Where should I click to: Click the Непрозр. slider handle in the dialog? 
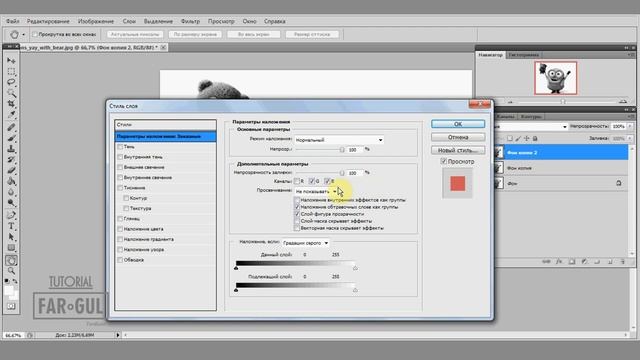coord(342,149)
